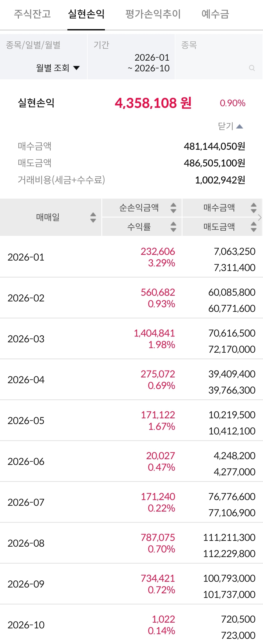
Task: Open the 2026-03 monthly row
Action: [131, 339]
